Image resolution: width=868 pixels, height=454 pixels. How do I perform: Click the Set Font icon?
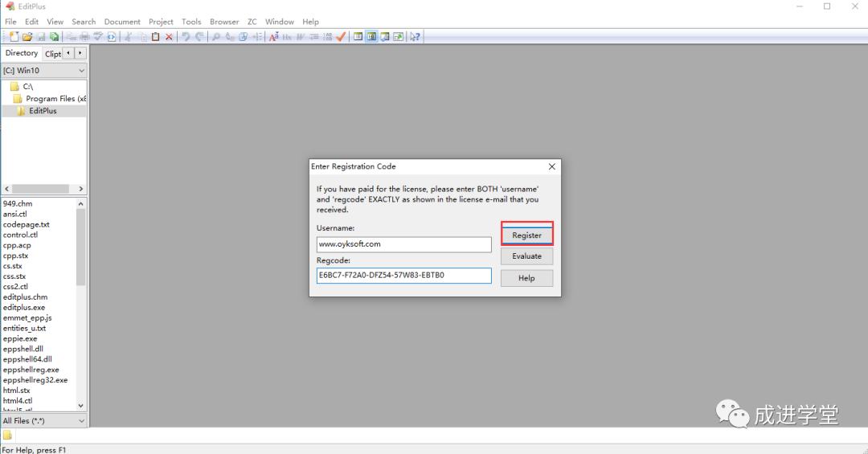pyautogui.click(x=273, y=36)
